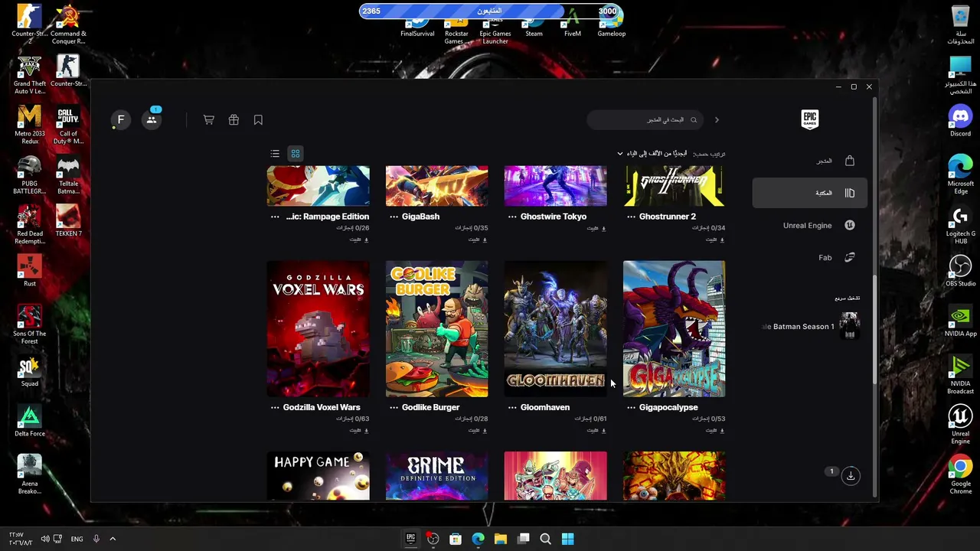
Task: Click the library search input field
Action: pos(645,120)
